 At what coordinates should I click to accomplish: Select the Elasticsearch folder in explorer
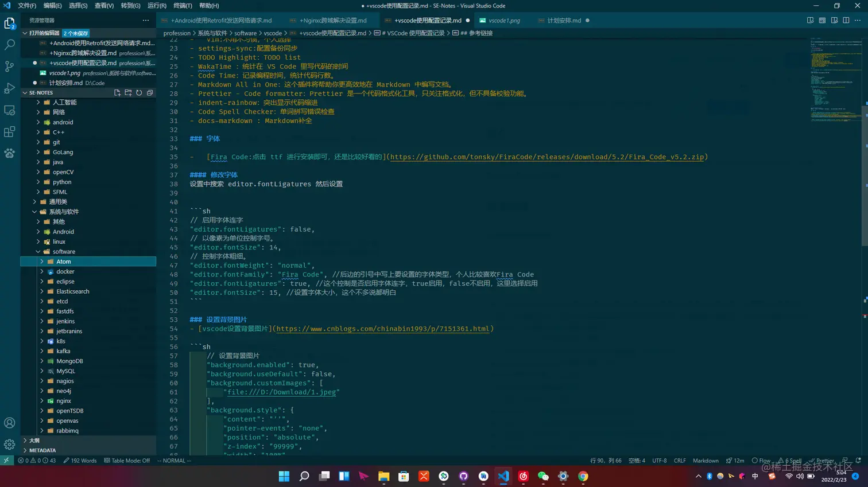pos(88,291)
